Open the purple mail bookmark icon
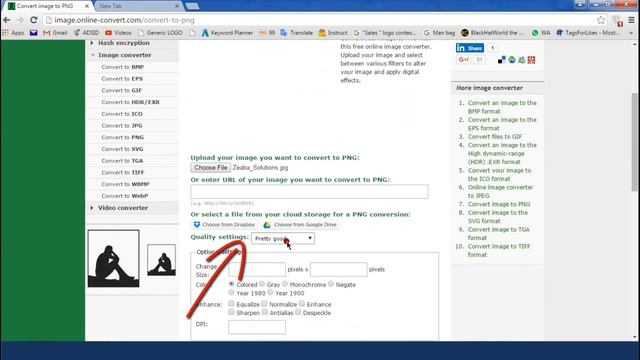Image resolution: width=640 pixels, height=360 pixels. pyautogui.click(x=33, y=33)
